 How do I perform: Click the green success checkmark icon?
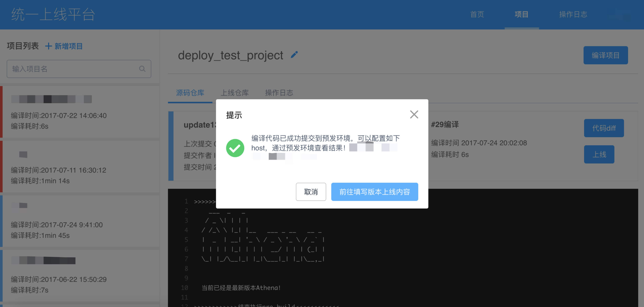point(235,148)
